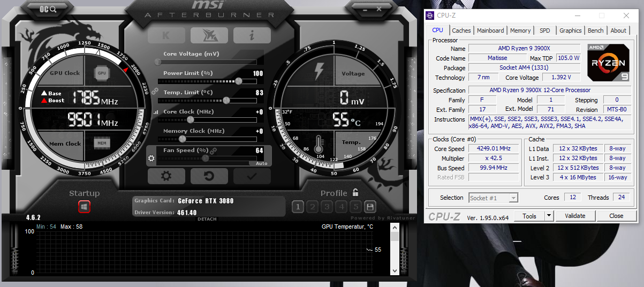The width and height of the screenshot is (644, 287).
Task: Reset settings with the circular arrow button
Action: pos(209,176)
